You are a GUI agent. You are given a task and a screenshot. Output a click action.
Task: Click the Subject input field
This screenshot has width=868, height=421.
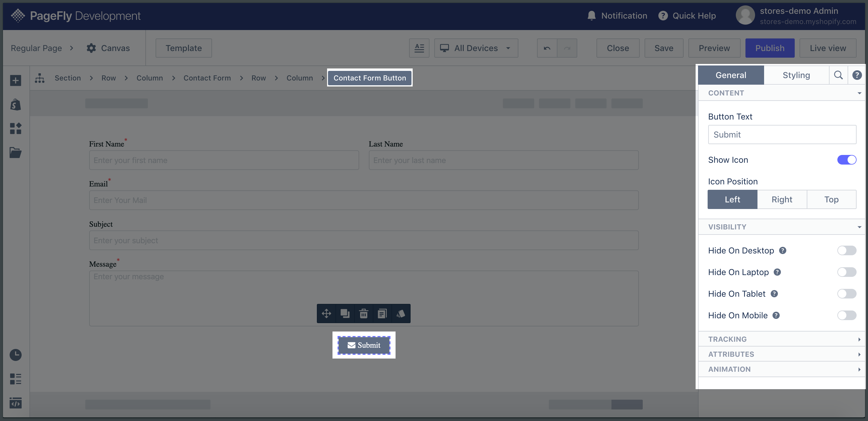coord(364,241)
